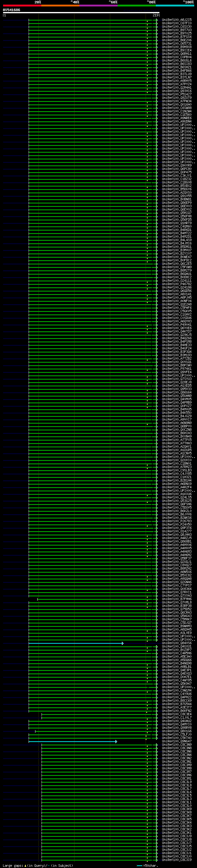This screenshot has height=868, width=197.
Task: Select label UniRef100_A8X141
Action: pyautogui.click(x=177, y=294)
